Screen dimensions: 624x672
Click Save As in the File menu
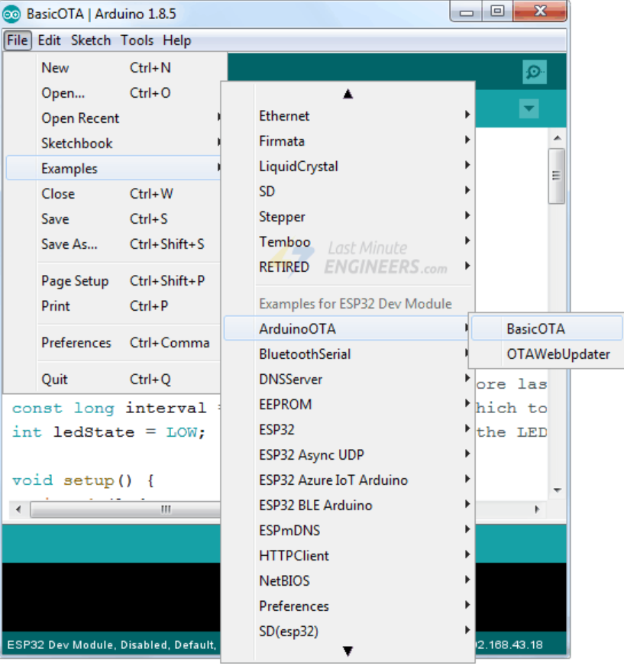[69, 244]
